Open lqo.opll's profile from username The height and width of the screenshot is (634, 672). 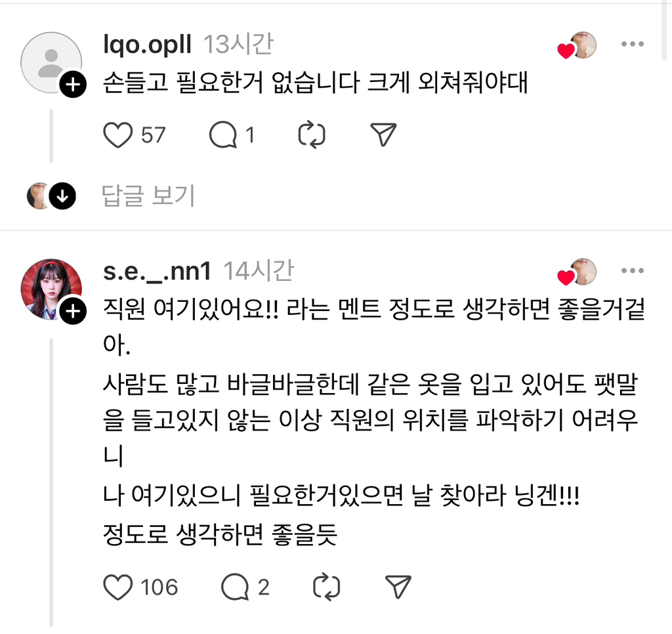tap(147, 44)
